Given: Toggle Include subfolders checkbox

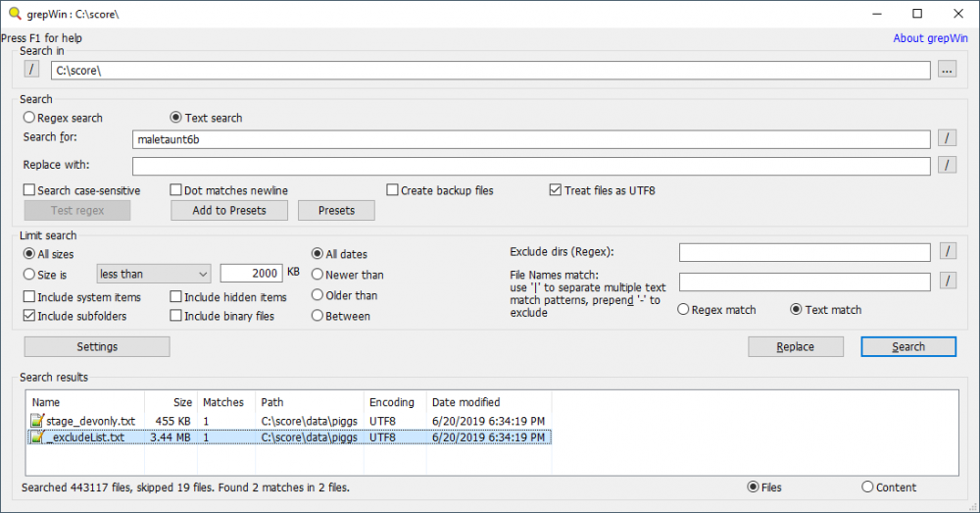Looking at the screenshot, I should (29, 316).
